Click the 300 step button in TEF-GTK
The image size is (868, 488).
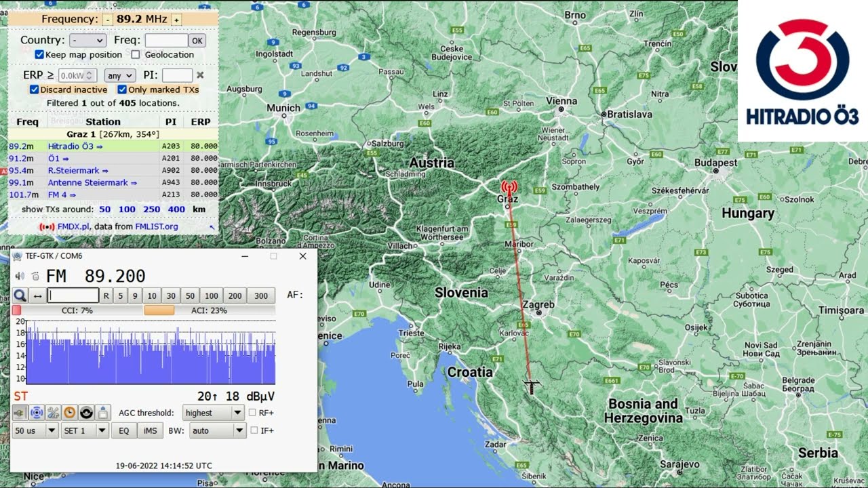[x=261, y=296]
